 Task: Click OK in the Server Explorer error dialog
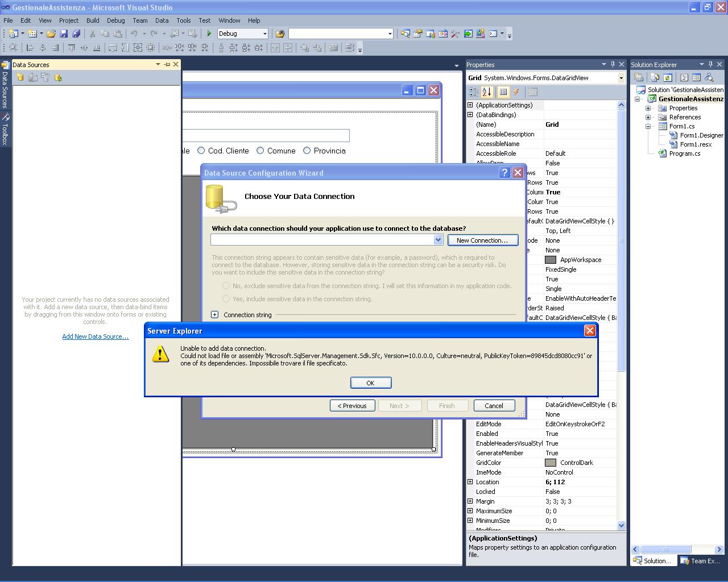[371, 383]
